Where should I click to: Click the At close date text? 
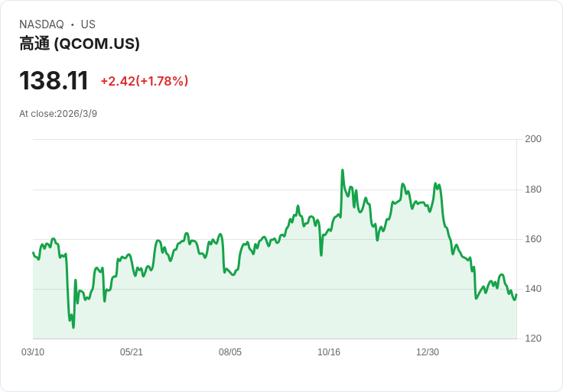click(58, 114)
